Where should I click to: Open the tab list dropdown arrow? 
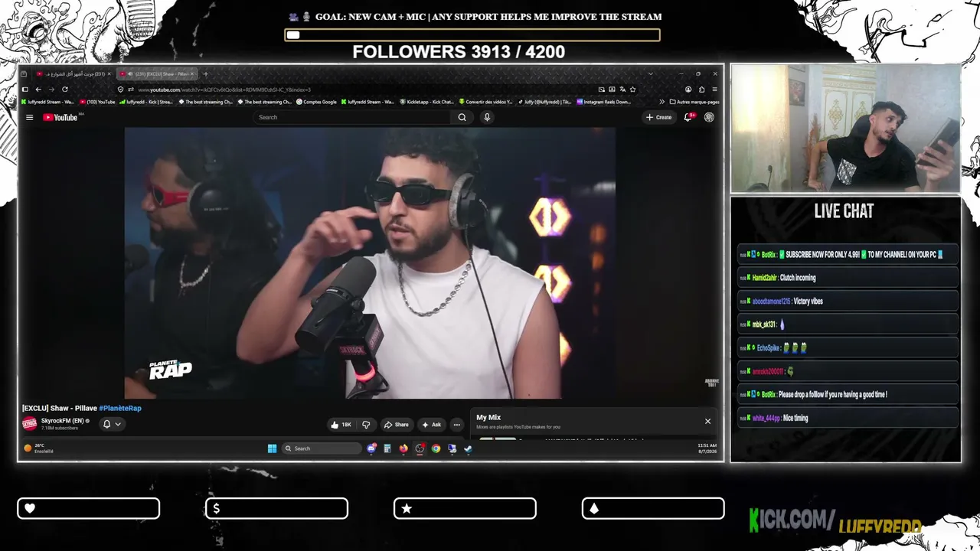point(650,74)
